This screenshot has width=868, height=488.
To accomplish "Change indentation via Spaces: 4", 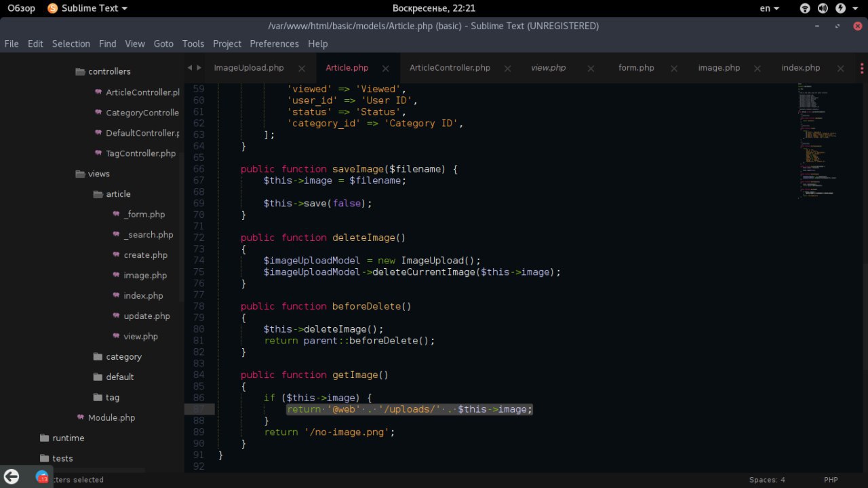I will tap(767, 480).
